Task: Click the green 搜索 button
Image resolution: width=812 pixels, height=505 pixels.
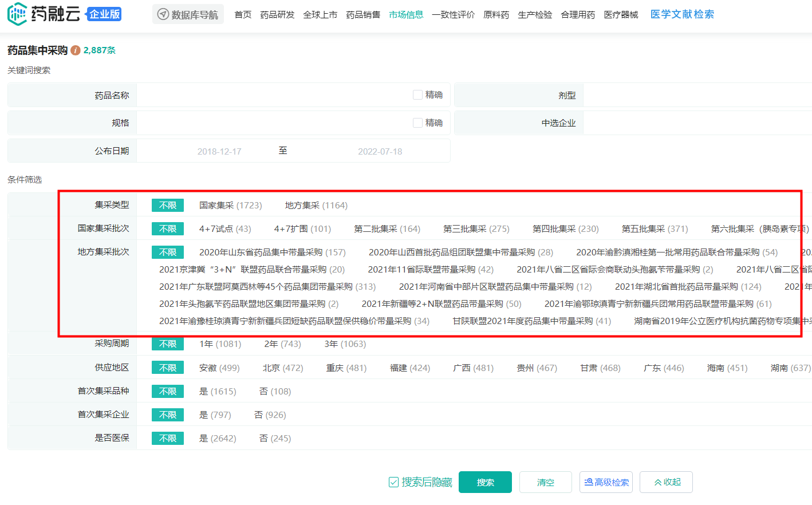Action: tap(485, 482)
